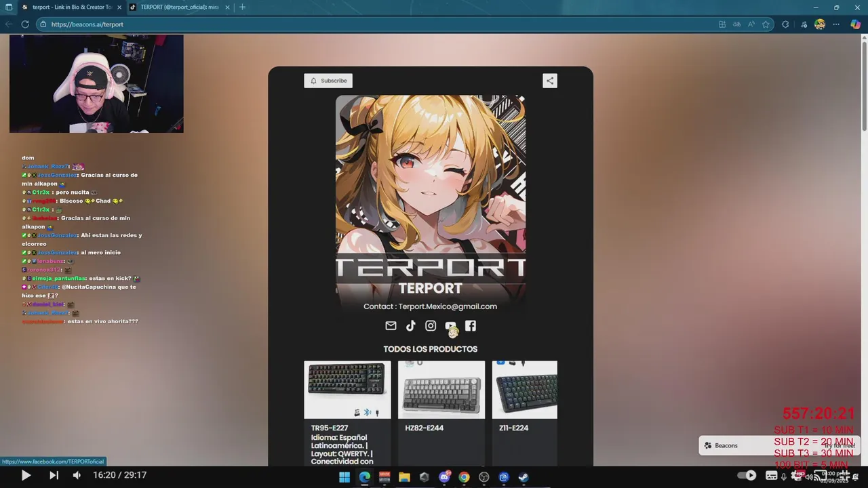Open Microsoft Edge from the taskbar

[x=364, y=476]
